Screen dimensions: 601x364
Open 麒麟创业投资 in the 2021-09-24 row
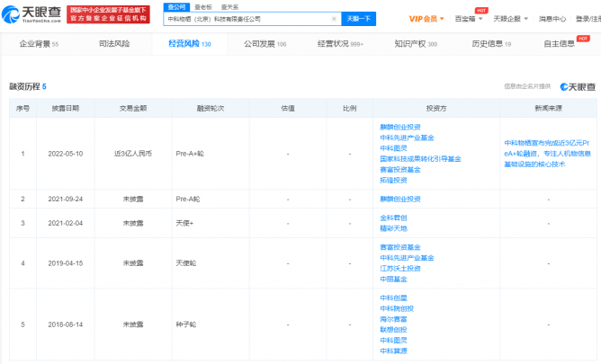click(x=400, y=199)
